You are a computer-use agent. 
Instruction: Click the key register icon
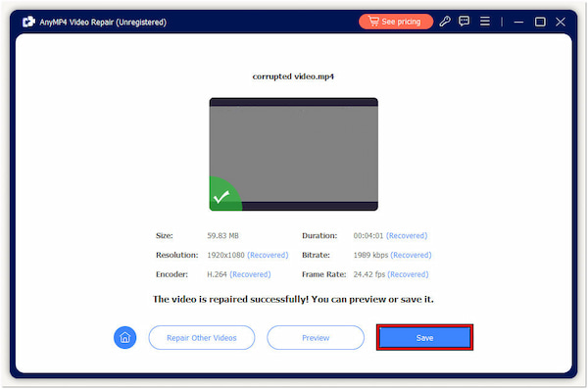pos(445,22)
